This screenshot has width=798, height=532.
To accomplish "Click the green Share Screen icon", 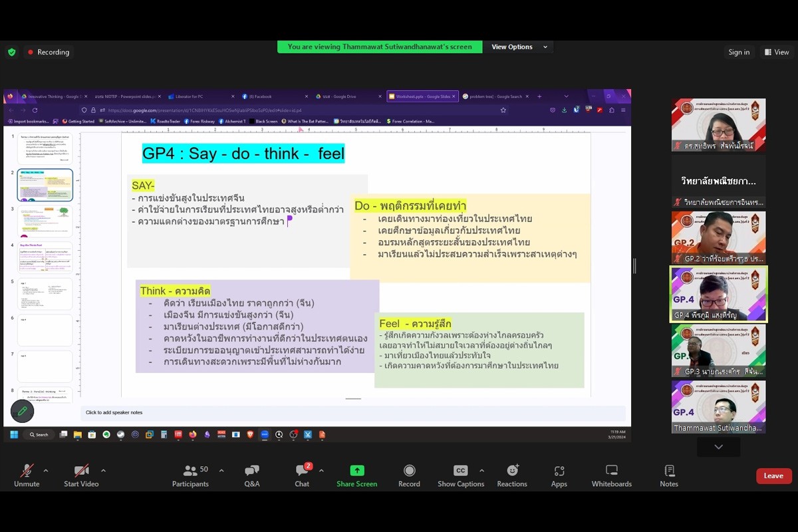I will [357, 471].
